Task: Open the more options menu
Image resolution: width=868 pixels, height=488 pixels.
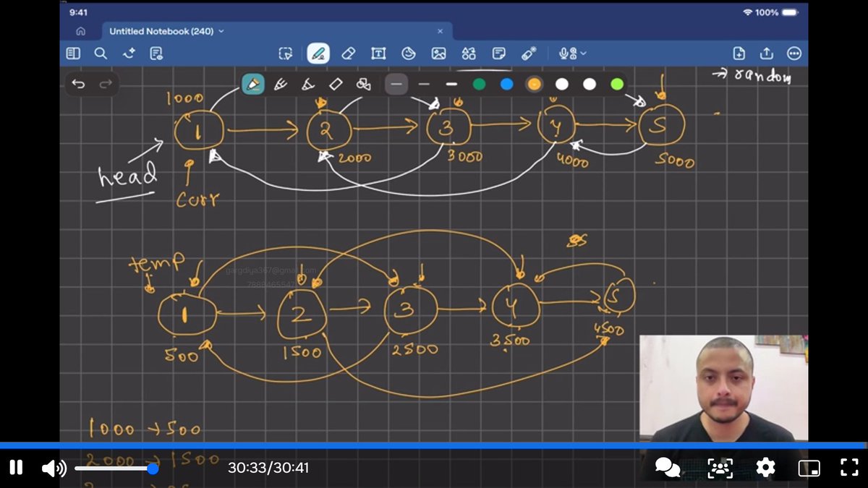Action: click(794, 53)
